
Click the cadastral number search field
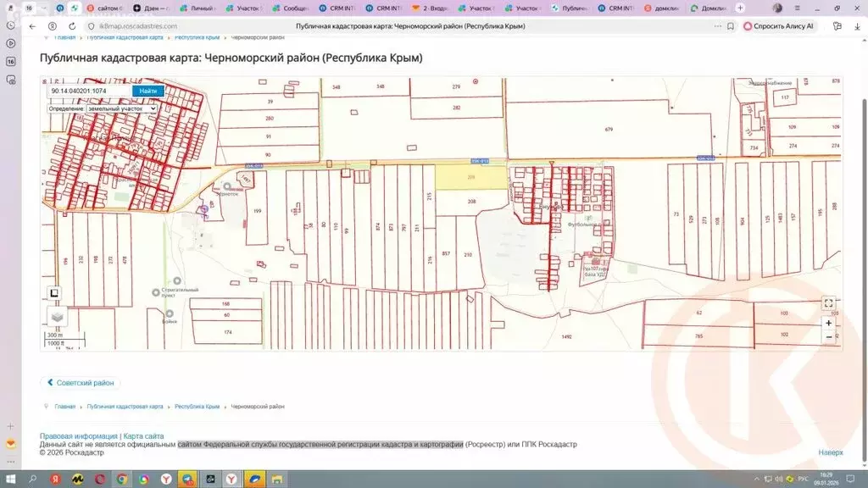tap(89, 91)
